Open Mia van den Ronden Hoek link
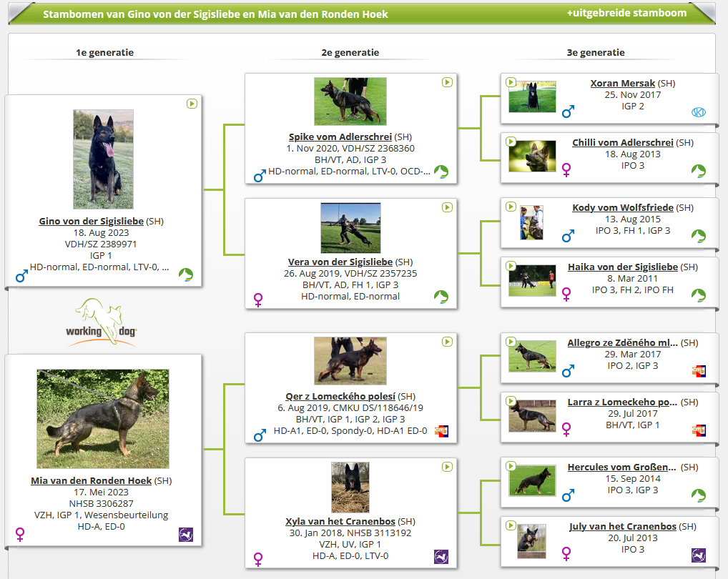The image size is (728, 579). click(91, 480)
